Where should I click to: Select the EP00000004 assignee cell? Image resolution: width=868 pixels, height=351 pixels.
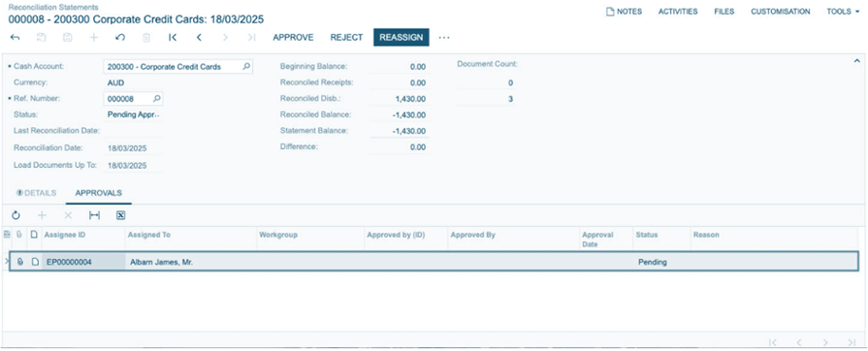click(83, 262)
